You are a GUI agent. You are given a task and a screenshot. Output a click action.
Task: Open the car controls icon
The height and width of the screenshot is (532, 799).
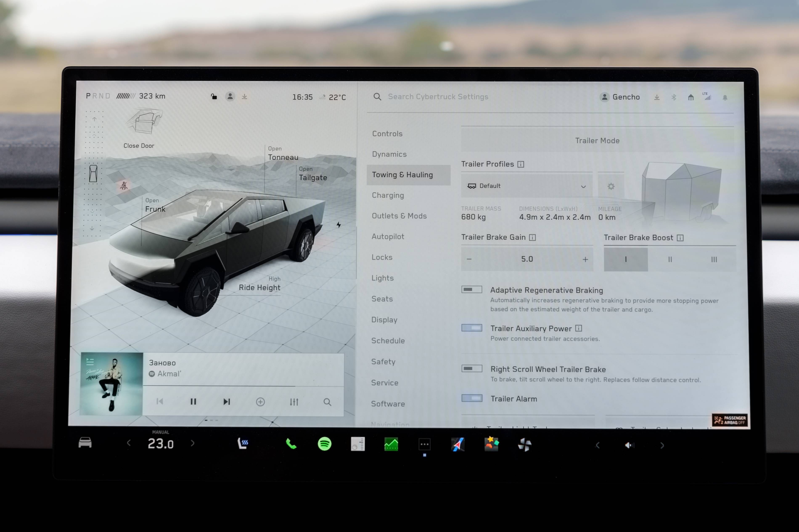[x=85, y=443]
